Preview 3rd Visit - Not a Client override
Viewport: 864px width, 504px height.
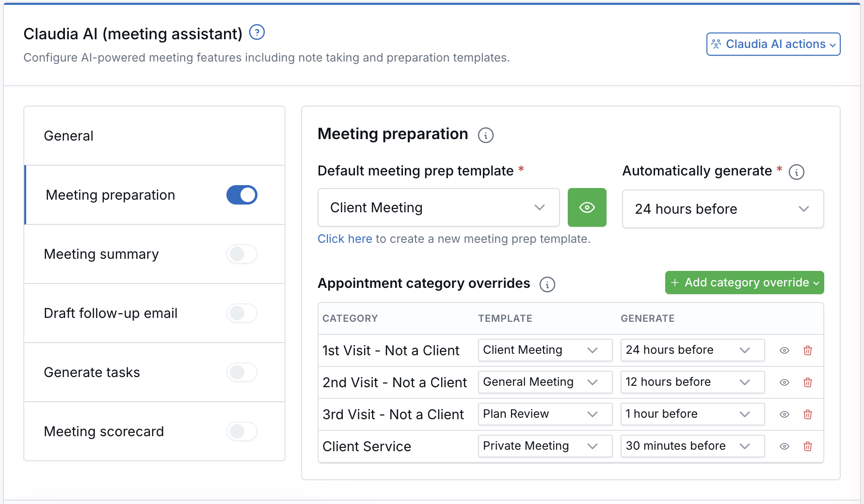pyautogui.click(x=784, y=414)
